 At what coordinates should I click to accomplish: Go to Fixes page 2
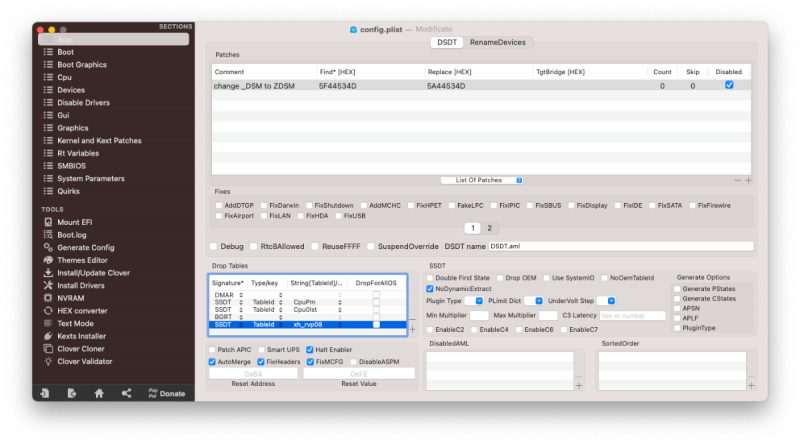click(489, 228)
